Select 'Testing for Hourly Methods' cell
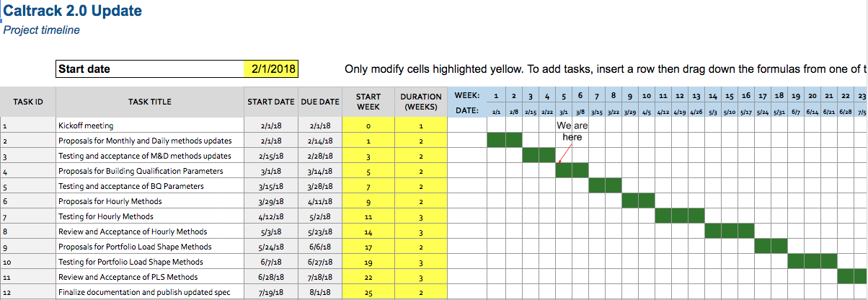868x300 pixels. [x=150, y=216]
